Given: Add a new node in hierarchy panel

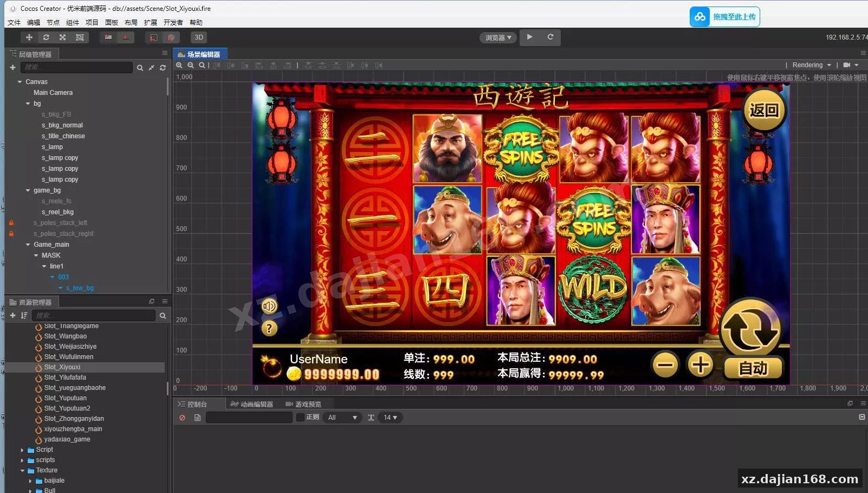Looking at the screenshot, I should 12,67.
